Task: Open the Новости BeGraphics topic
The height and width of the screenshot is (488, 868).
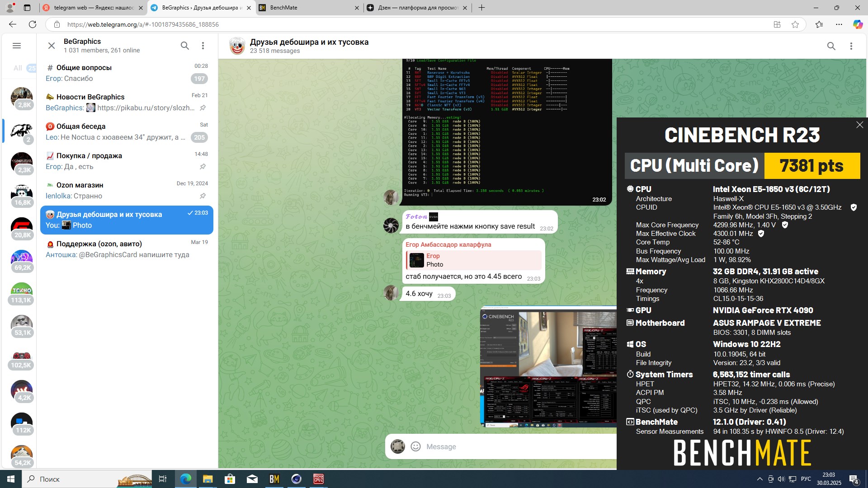Action: pyautogui.click(x=127, y=102)
